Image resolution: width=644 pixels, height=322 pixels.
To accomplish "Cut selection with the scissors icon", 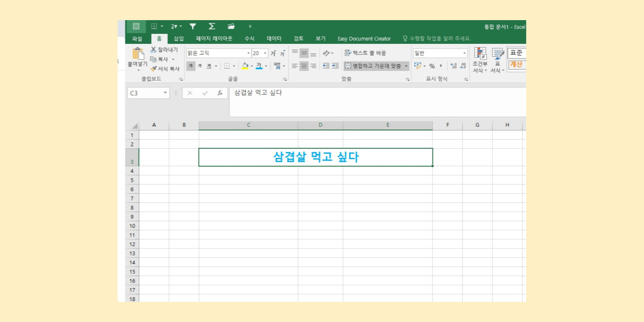I will click(153, 50).
